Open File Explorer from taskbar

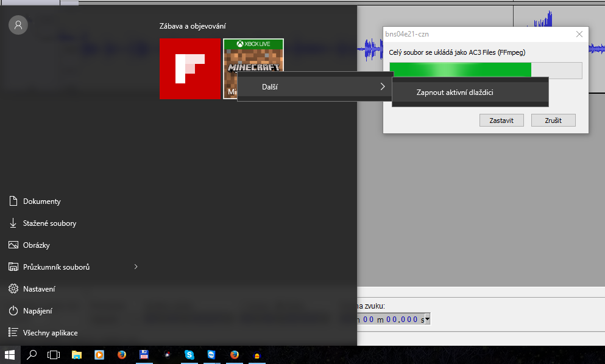coord(77,355)
